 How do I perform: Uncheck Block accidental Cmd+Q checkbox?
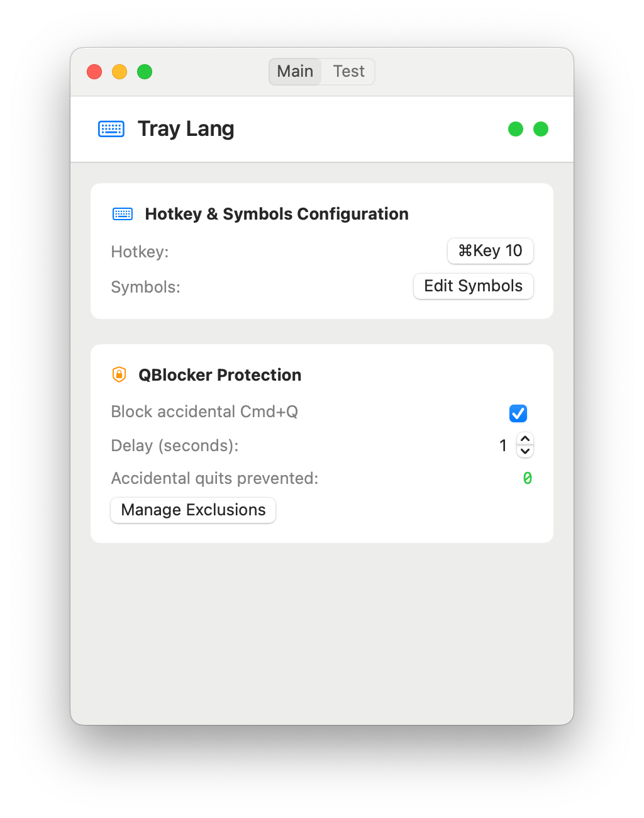518,413
